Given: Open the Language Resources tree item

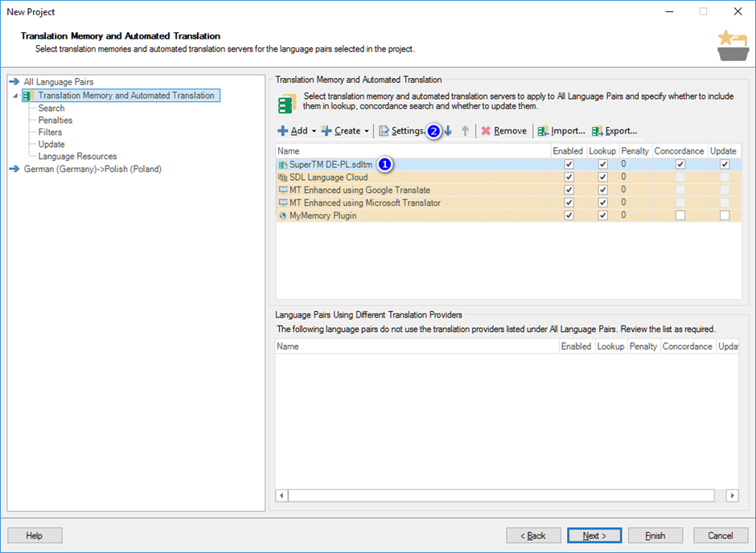Looking at the screenshot, I should pyautogui.click(x=78, y=156).
